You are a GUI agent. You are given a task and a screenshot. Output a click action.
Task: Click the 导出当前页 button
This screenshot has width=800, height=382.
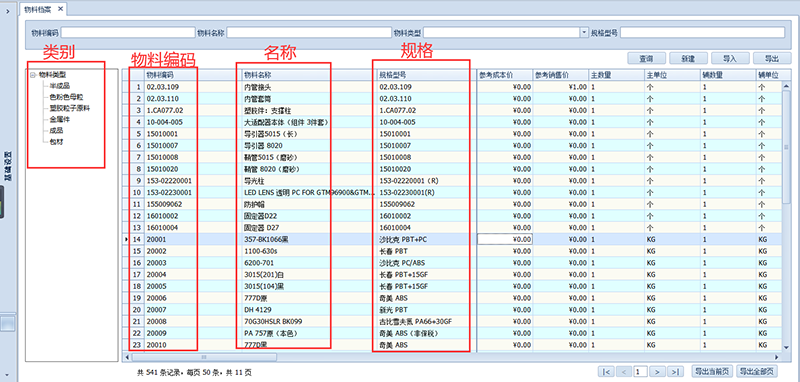713,371
